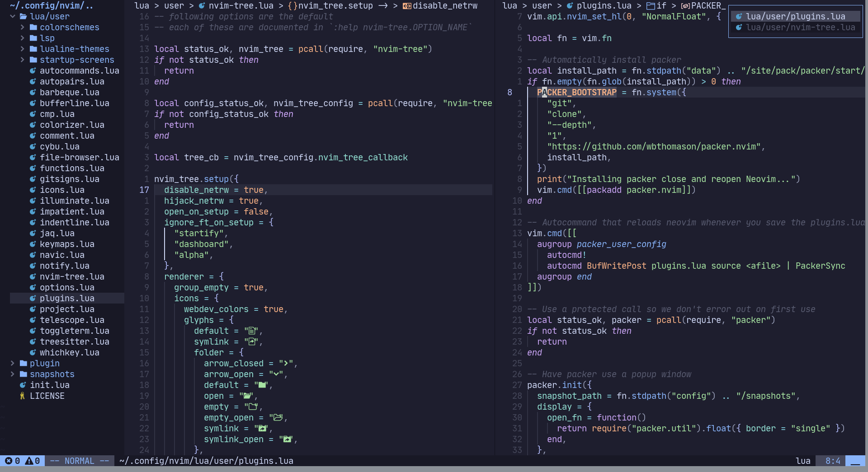Click the icon beside PACKER_ in the breadcrumb
The image size is (868, 472).
[686, 6]
